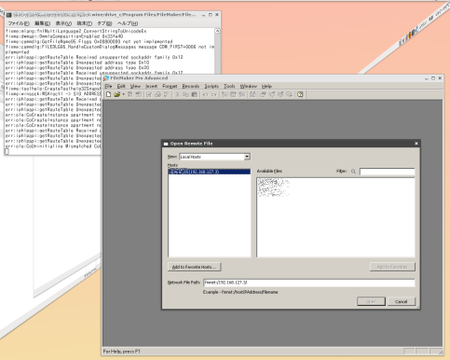Screen dimensions: 450x360
Task: Select the highlighted host entry in Hosts list
Action: coord(209,171)
